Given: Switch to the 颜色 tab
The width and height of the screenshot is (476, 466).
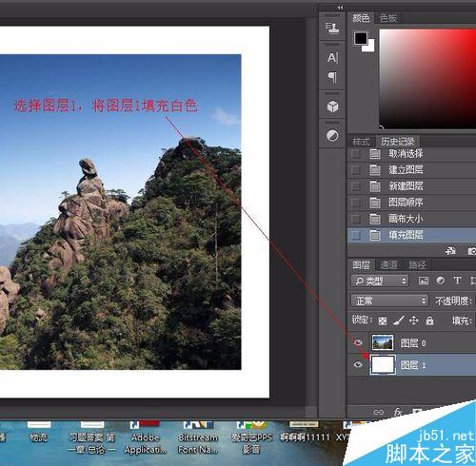Looking at the screenshot, I should pyautogui.click(x=361, y=18).
